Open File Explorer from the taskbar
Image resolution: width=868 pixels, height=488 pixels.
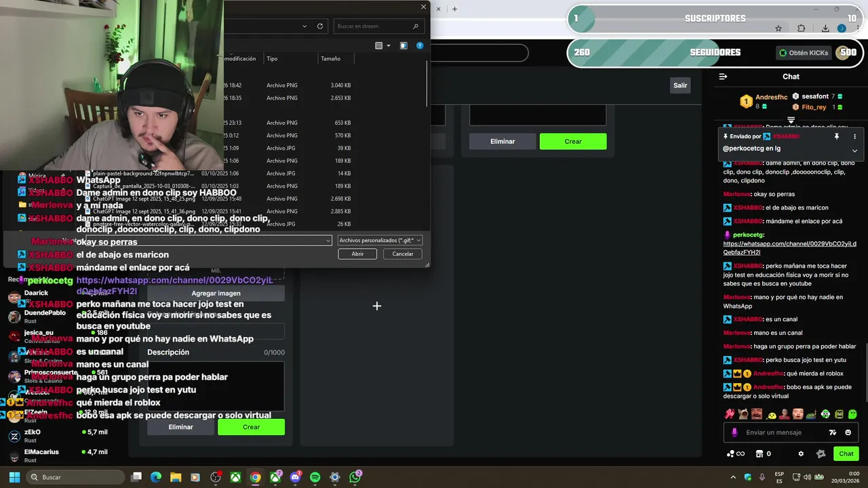click(176, 477)
